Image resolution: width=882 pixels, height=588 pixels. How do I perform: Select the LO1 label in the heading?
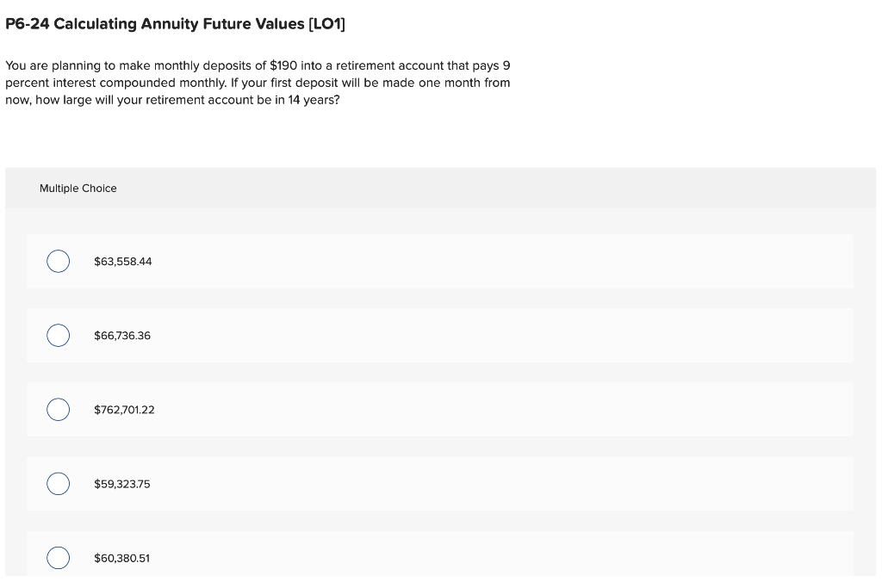tap(327, 23)
